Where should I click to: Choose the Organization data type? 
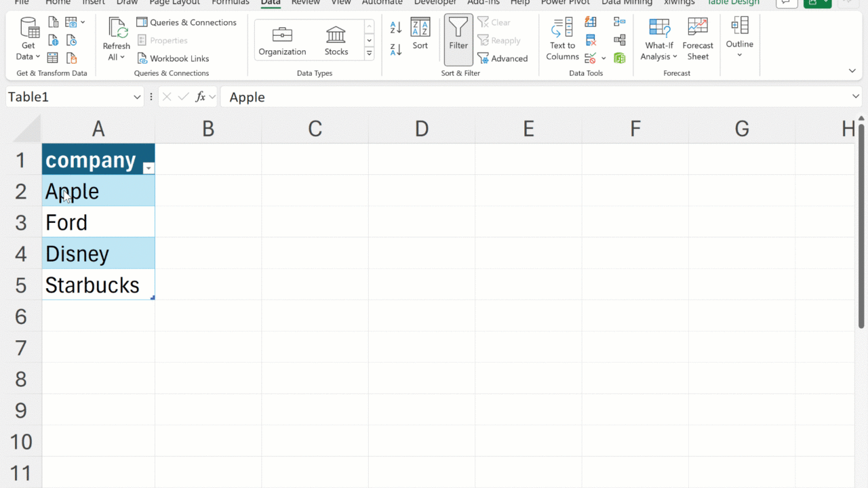[x=283, y=40]
